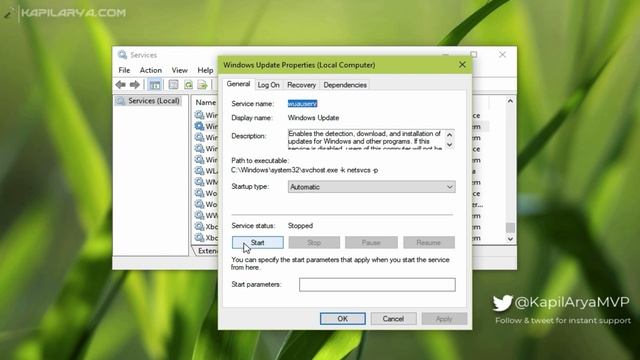
Task: Click into the Start parameters field
Action: [377, 284]
